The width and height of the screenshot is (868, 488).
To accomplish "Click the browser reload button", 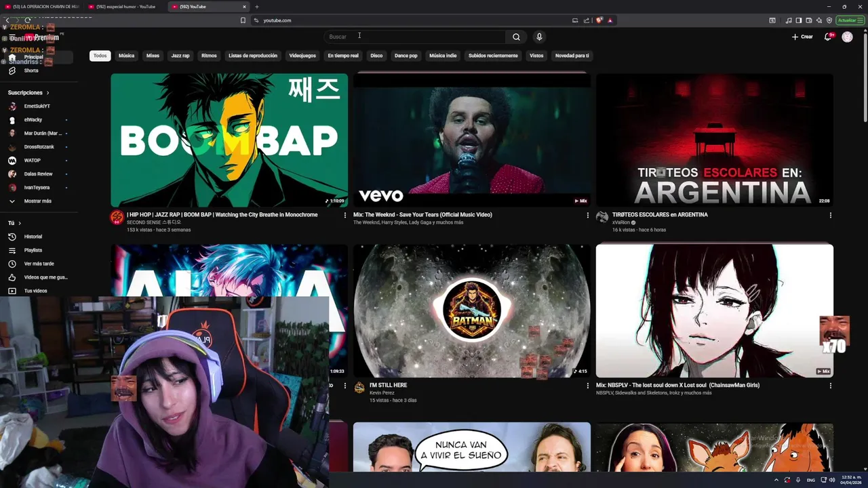I will pos(28,20).
